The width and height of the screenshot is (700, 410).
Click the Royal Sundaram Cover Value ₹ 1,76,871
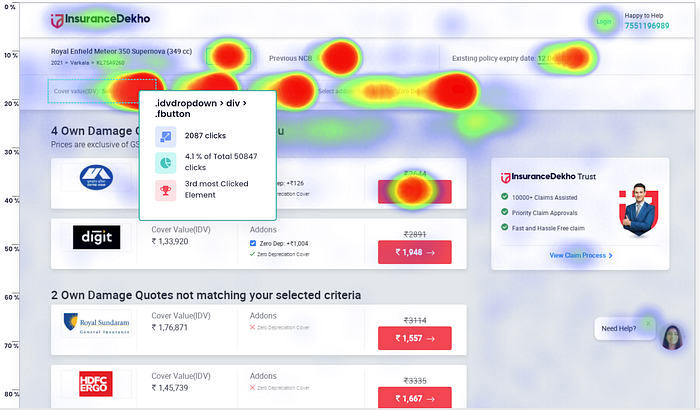coord(170,328)
